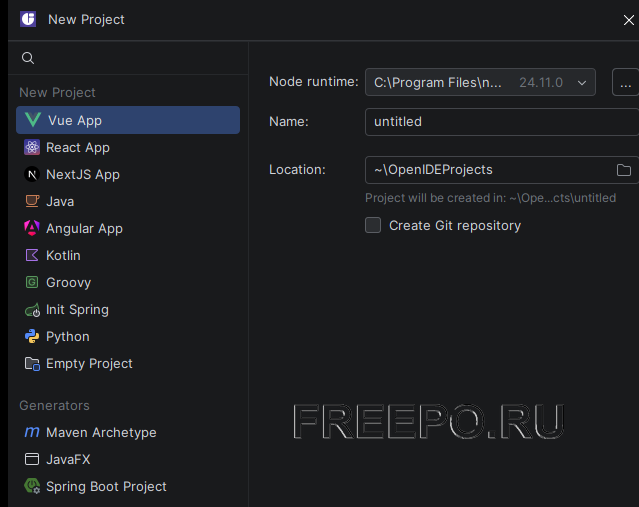Select NextJS App entry
The image size is (639, 507).
[83, 174]
